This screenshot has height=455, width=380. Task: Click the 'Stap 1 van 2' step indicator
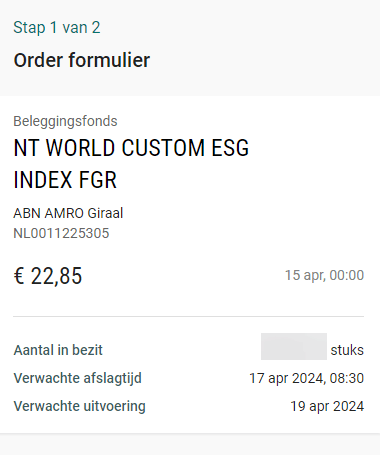click(x=57, y=27)
